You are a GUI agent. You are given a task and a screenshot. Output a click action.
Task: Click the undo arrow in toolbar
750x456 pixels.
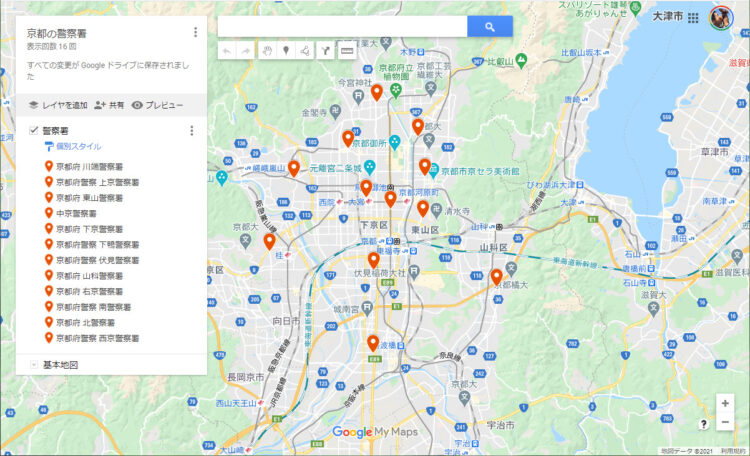pyautogui.click(x=227, y=51)
